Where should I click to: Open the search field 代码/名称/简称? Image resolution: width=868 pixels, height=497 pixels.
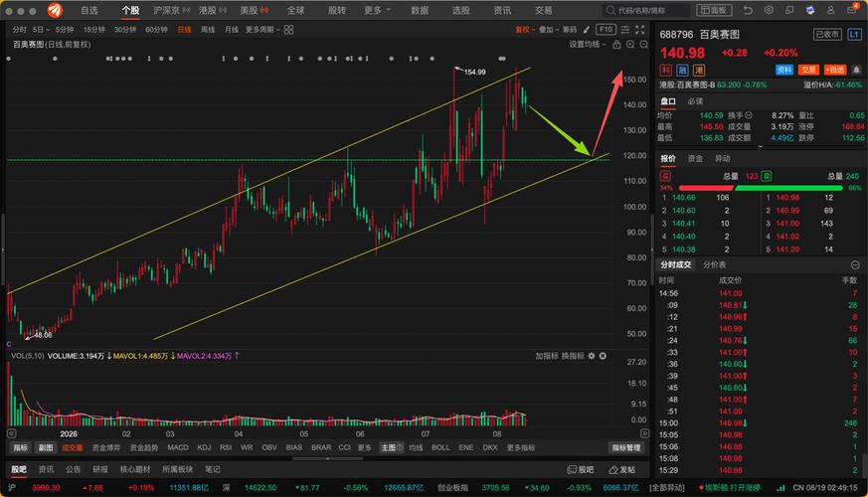[x=646, y=10]
